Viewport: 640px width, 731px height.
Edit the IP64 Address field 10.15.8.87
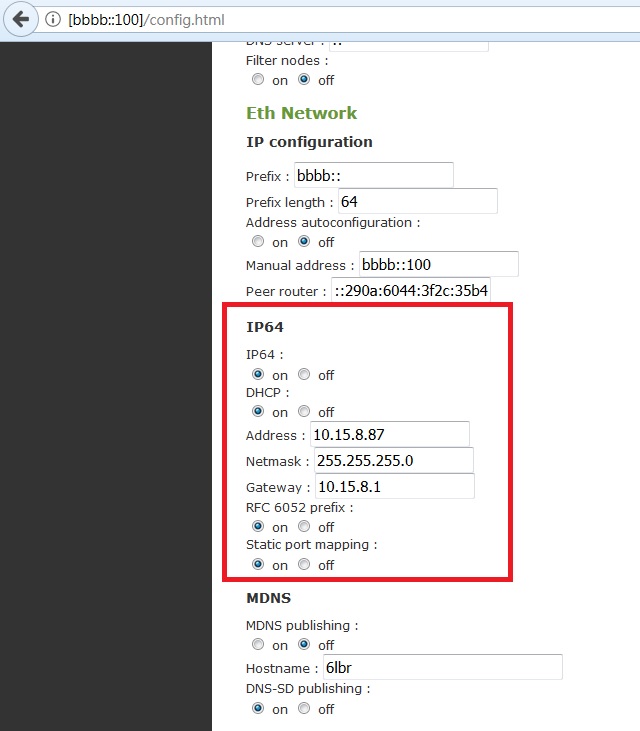[390, 434]
